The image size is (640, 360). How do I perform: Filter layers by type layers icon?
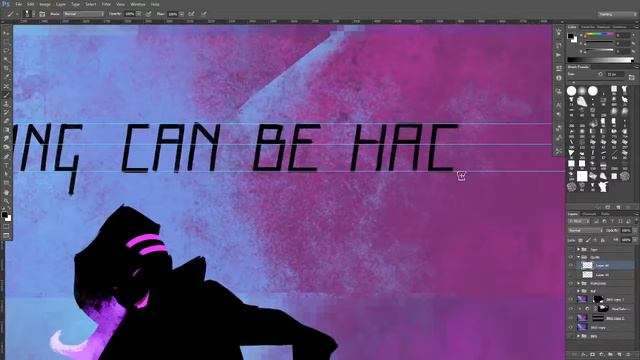pos(612,221)
